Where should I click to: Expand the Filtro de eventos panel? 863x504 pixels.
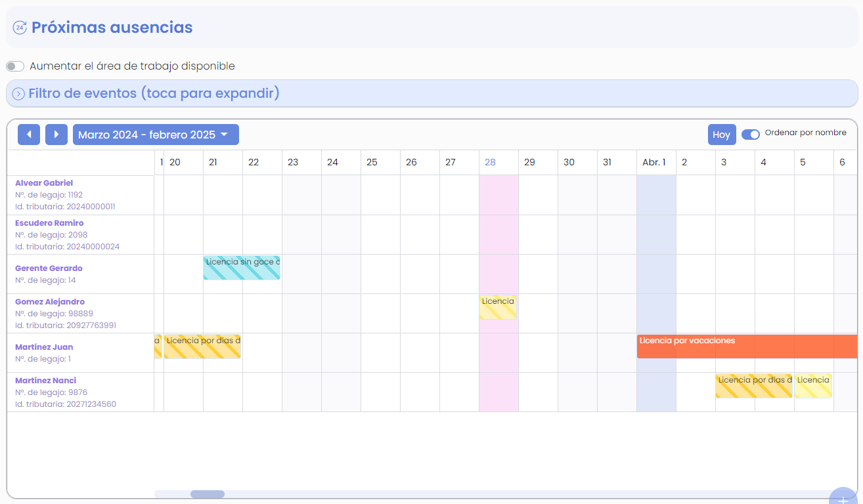click(x=154, y=93)
